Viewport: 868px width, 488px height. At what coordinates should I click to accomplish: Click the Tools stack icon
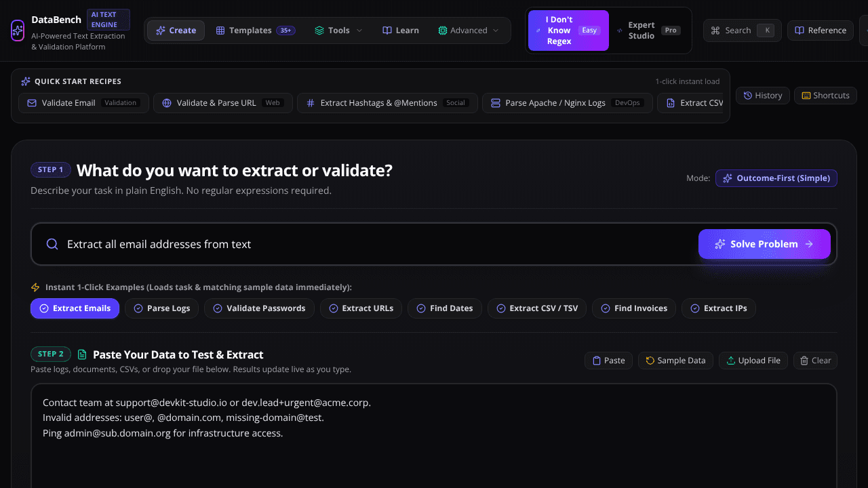pos(319,30)
